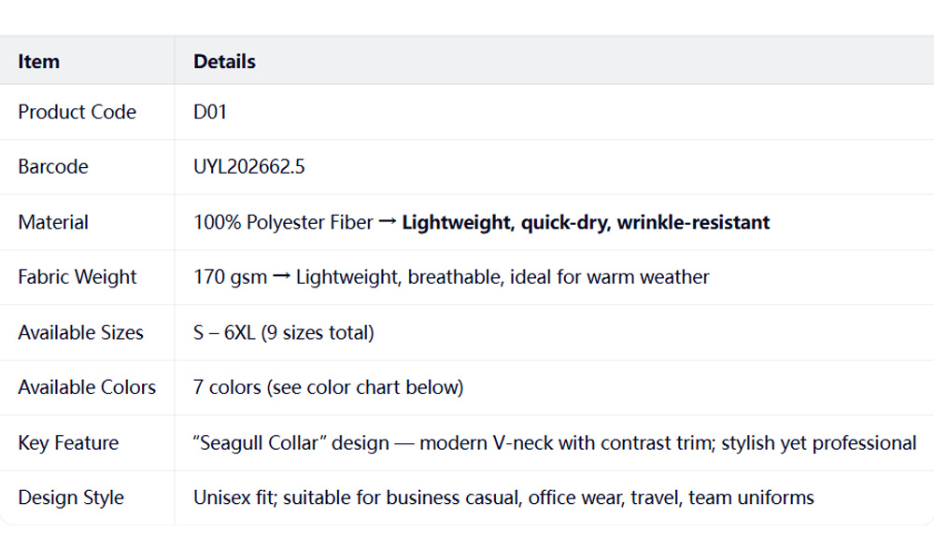Select the "Product Code" row label
The height and width of the screenshot is (560, 934).
[77, 112]
